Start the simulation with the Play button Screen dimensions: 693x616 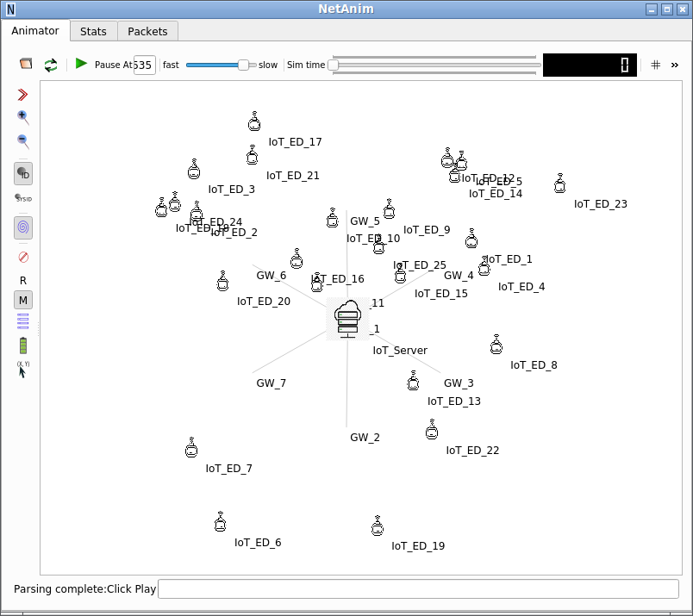pos(81,64)
